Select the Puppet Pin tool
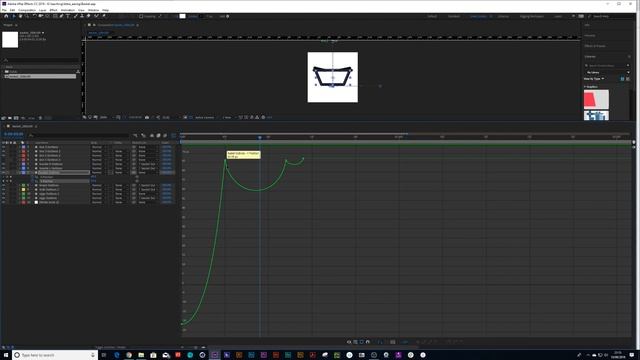This screenshot has width=640, height=360. pos(104,16)
